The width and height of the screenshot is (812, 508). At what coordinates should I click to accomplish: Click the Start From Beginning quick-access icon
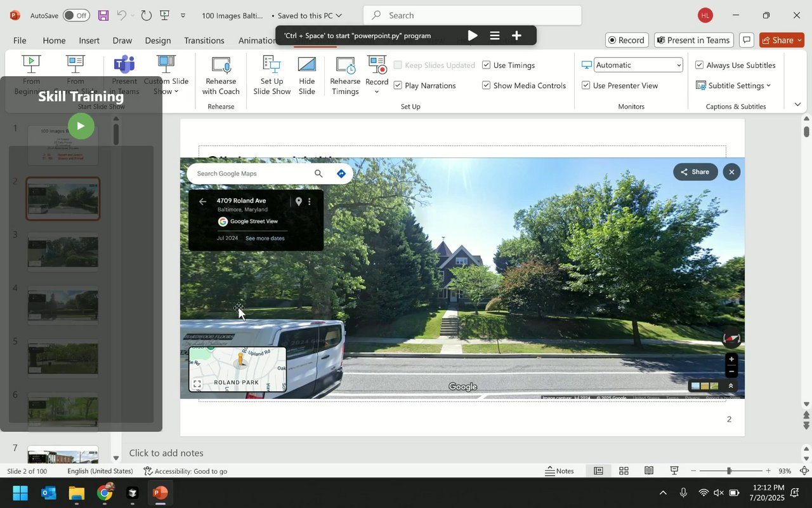tap(164, 15)
